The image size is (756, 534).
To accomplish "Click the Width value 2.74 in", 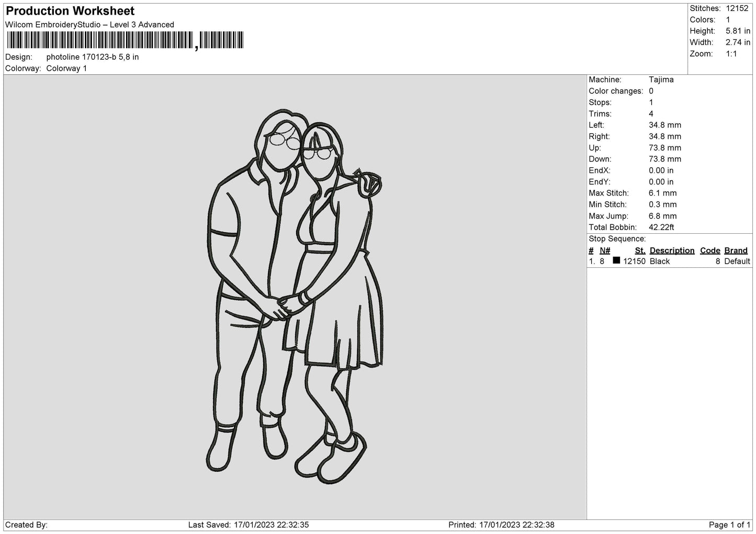I will coord(738,42).
